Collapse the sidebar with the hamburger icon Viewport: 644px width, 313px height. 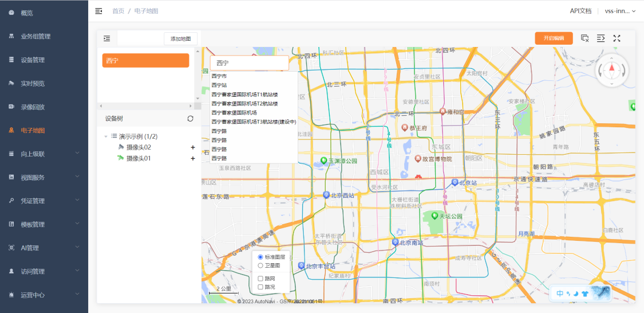click(98, 11)
